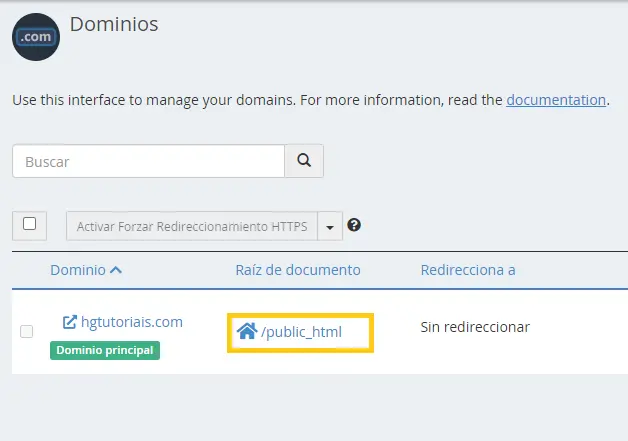The image size is (628, 441).
Task: Sort by the Dominio column header
Action: coord(78,270)
